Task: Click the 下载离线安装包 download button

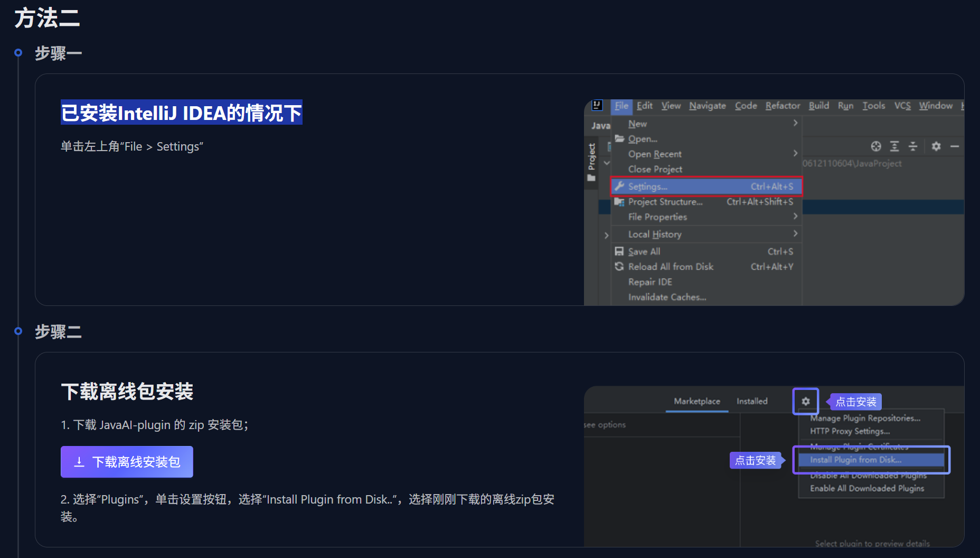Action: [127, 462]
